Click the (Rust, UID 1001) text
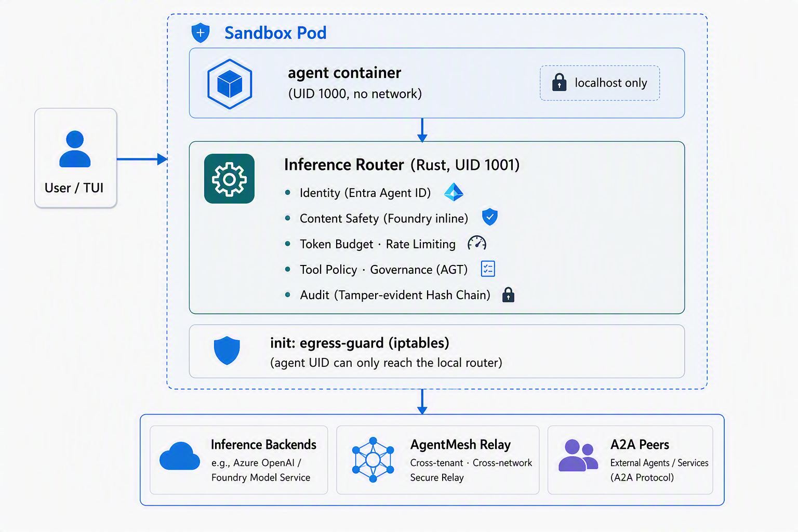Screen dimensions: 798x532 [x=465, y=165]
